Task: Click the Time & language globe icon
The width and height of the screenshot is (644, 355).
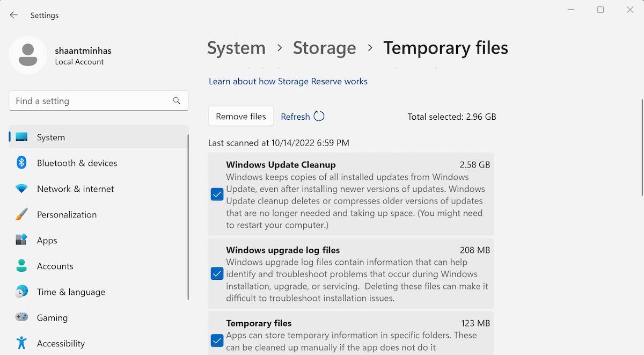Action: [x=21, y=292]
